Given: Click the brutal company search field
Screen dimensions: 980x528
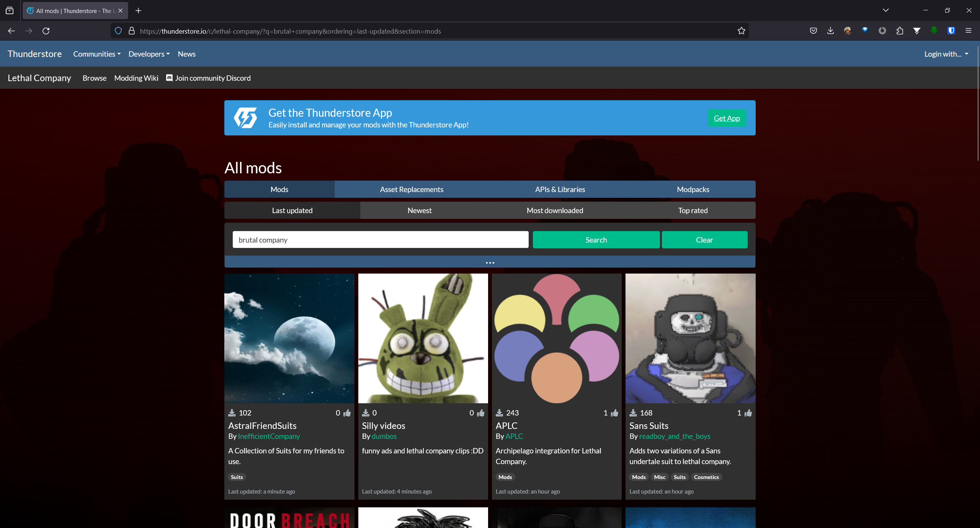Looking at the screenshot, I should click(380, 240).
